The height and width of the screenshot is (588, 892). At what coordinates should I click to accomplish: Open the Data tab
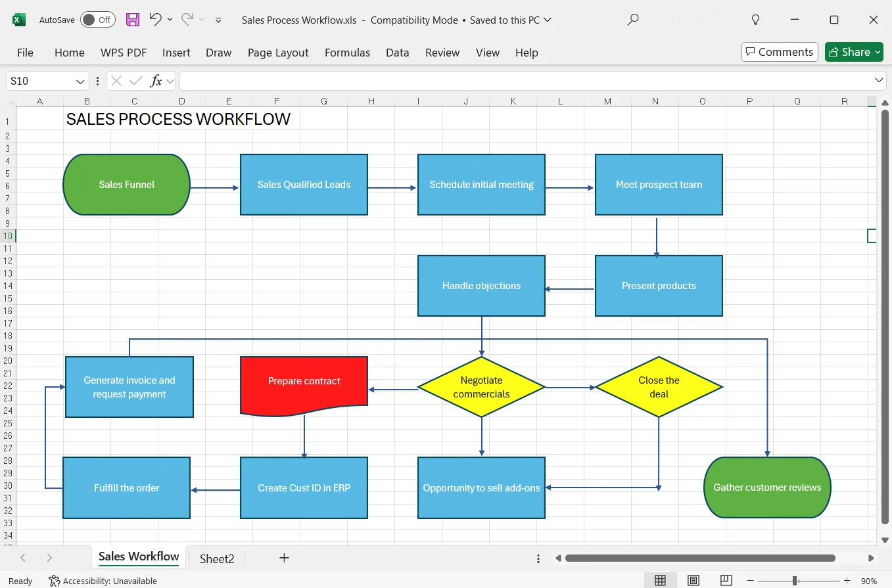(x=397, y=53)
